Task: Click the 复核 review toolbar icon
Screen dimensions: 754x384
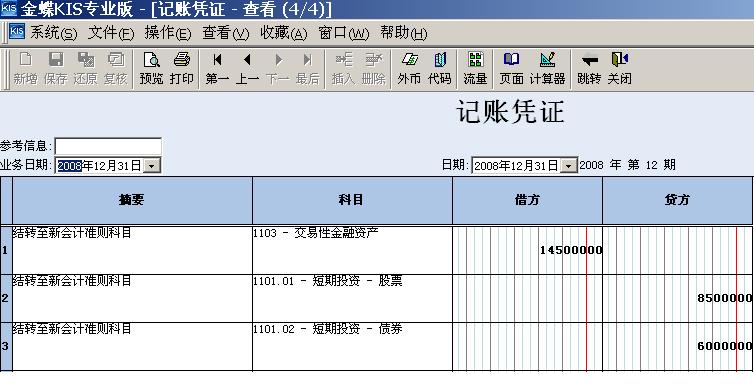Action: click(x=116, y=69)
